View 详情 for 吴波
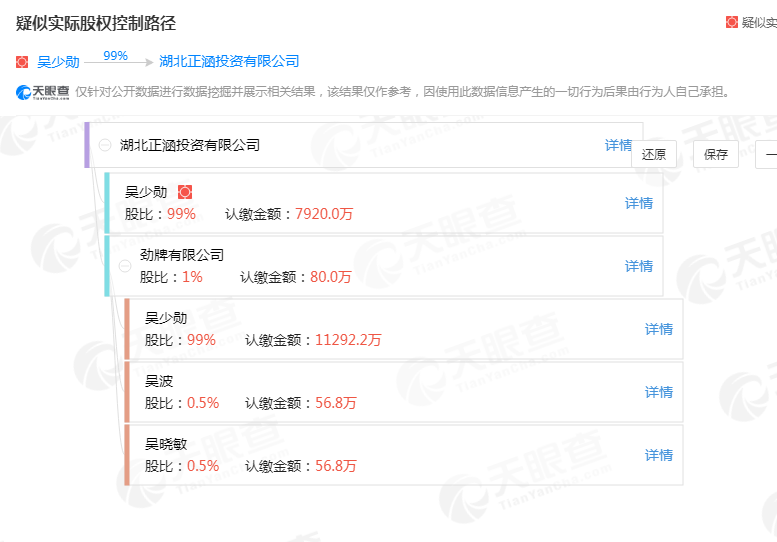Viewport: 777px width, 542px height. point(658,392)
